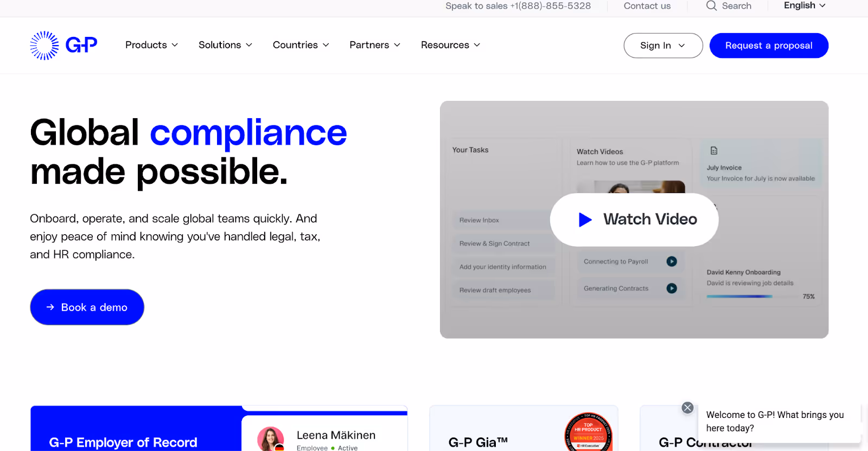868x451 pixels.
Task: Select Add your identity information task
Action: 503,267
